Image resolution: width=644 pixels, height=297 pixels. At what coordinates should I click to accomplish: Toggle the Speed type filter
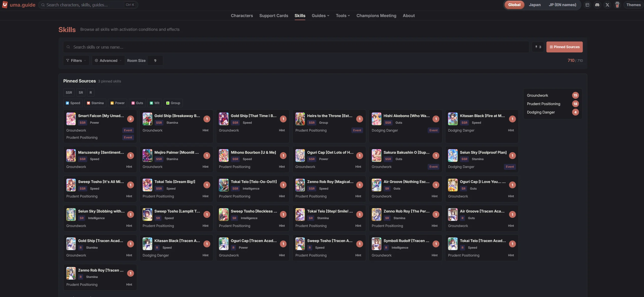pyautogui.click(x=73, y=103)
